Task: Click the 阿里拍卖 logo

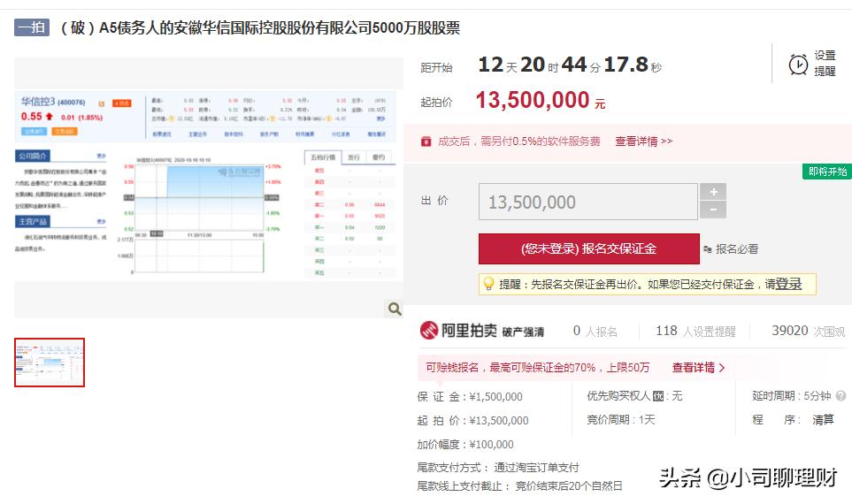Action: pyautogui.click(x=458, y=330)
